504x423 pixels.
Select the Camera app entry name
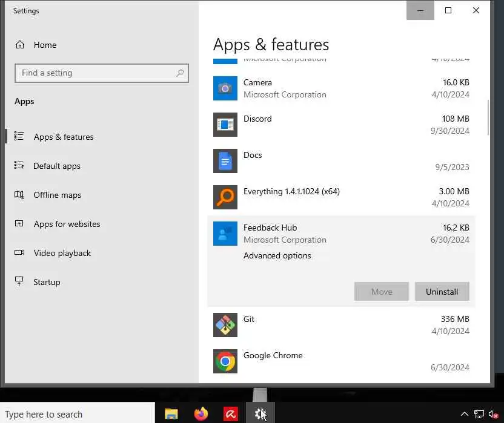pyautogui.click(x=257, y=82)
